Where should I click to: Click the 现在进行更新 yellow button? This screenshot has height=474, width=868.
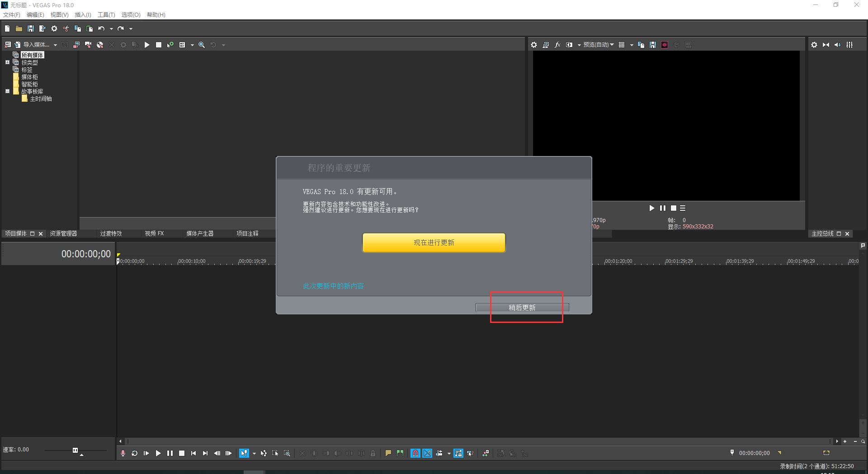point(434,243)
